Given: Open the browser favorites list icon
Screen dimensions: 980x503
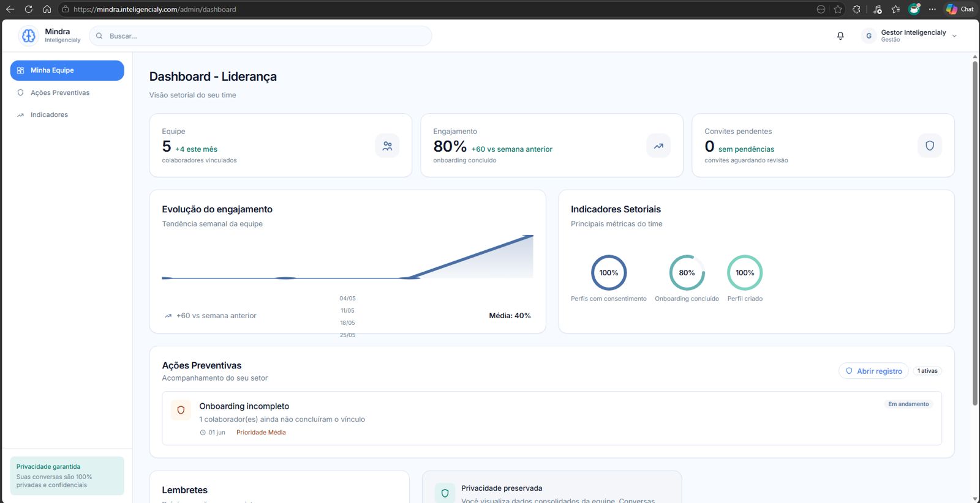Looking at the screenshot, I should (x=895, y=9).
